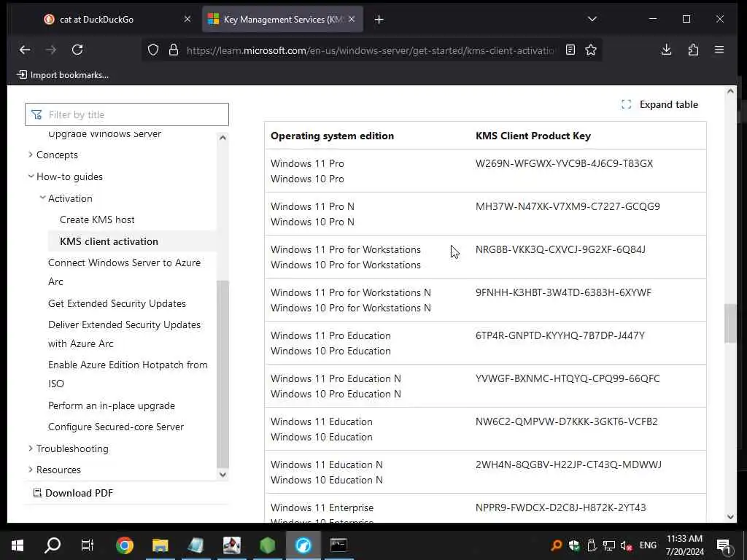Close the Key Management Services tab
Image resolution: width=747 pixels, height=560 pixels.
pos(352,19)
